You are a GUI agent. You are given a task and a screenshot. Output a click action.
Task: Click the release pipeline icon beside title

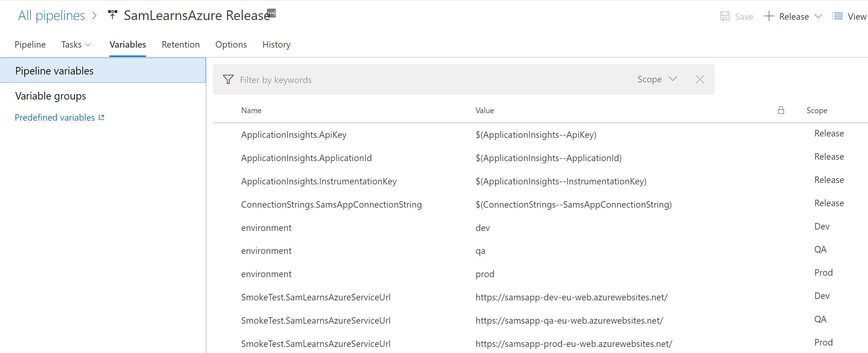(x=112, y=15)
